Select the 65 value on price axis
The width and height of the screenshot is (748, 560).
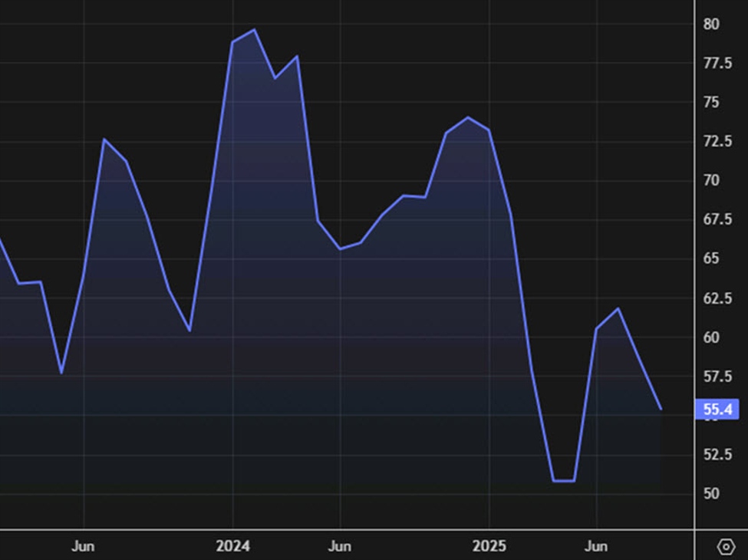(711, 259)
